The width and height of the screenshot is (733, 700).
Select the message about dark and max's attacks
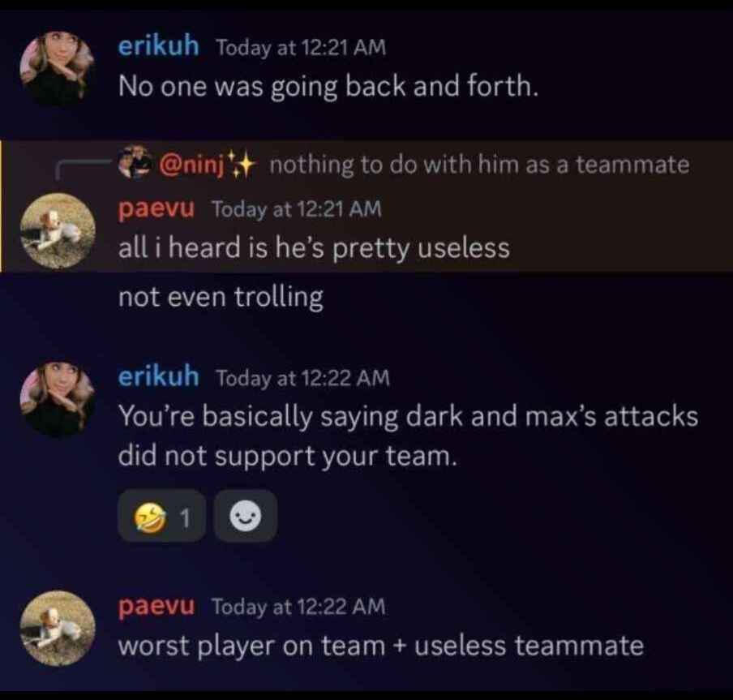[408, 436]
